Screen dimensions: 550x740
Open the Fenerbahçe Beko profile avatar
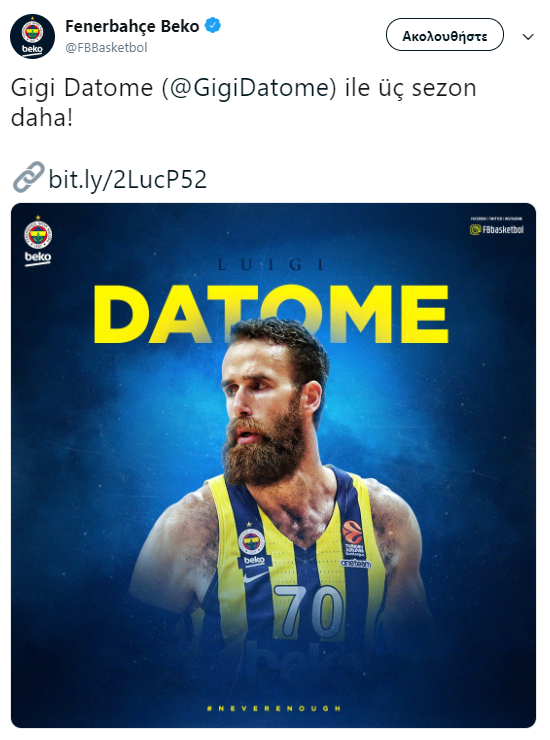[33, 36]
